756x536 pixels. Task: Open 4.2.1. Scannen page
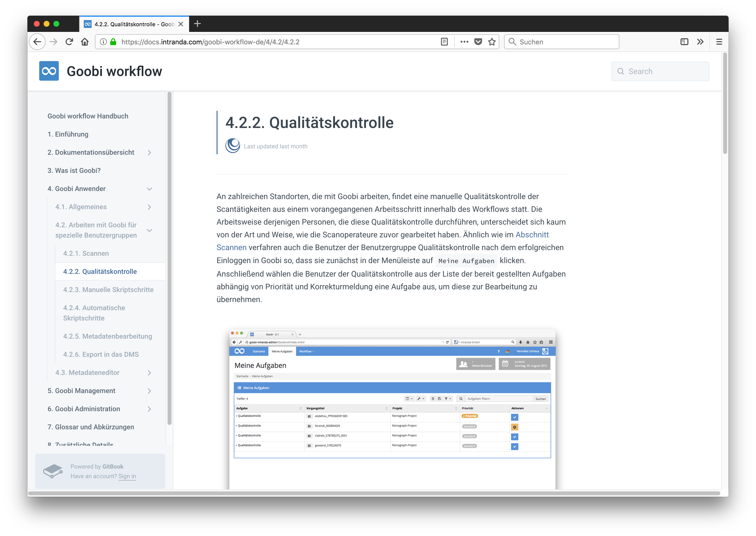click(86, 253)
